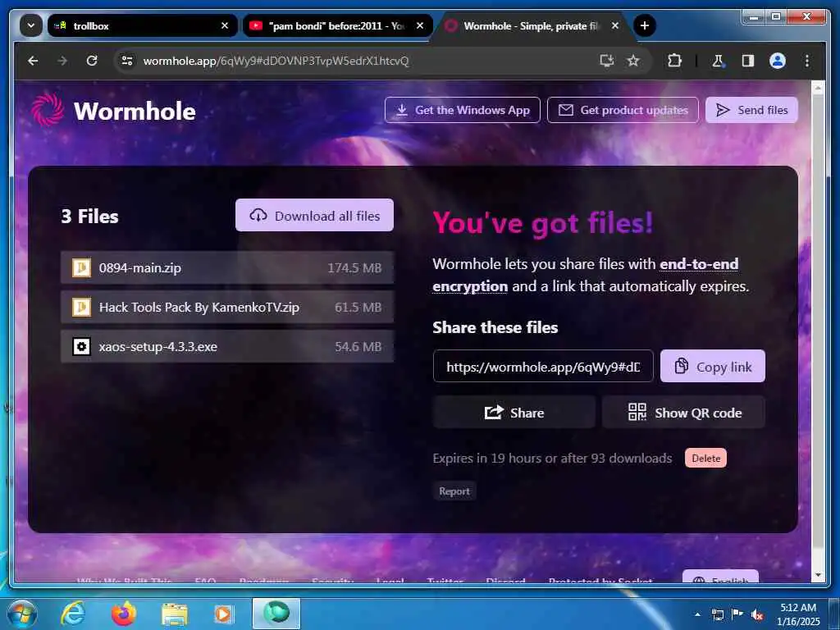Close the trollbox tab
This screenshot has height=630, width=840.
click(x=225, y=25)
